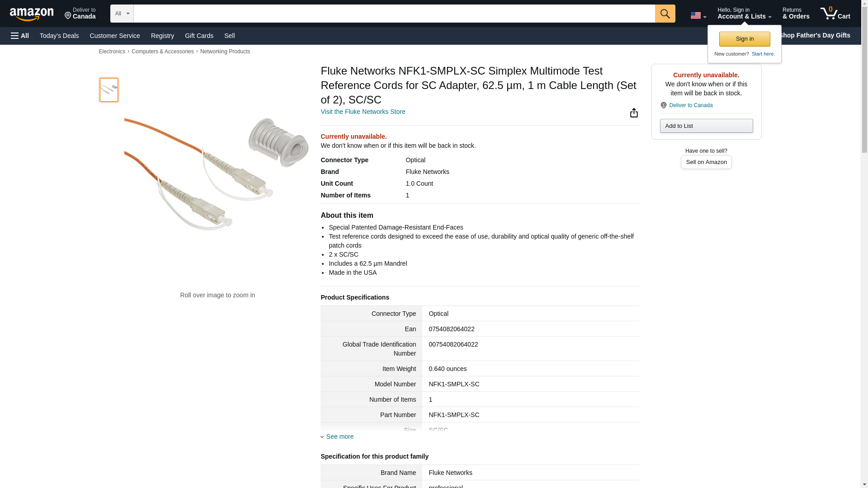
Task: Select the product thumbnail image
Action: click(109, 89)
